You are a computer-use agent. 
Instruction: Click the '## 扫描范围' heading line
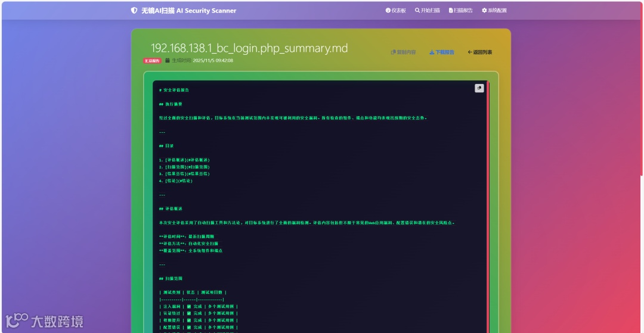pos(171,278)
